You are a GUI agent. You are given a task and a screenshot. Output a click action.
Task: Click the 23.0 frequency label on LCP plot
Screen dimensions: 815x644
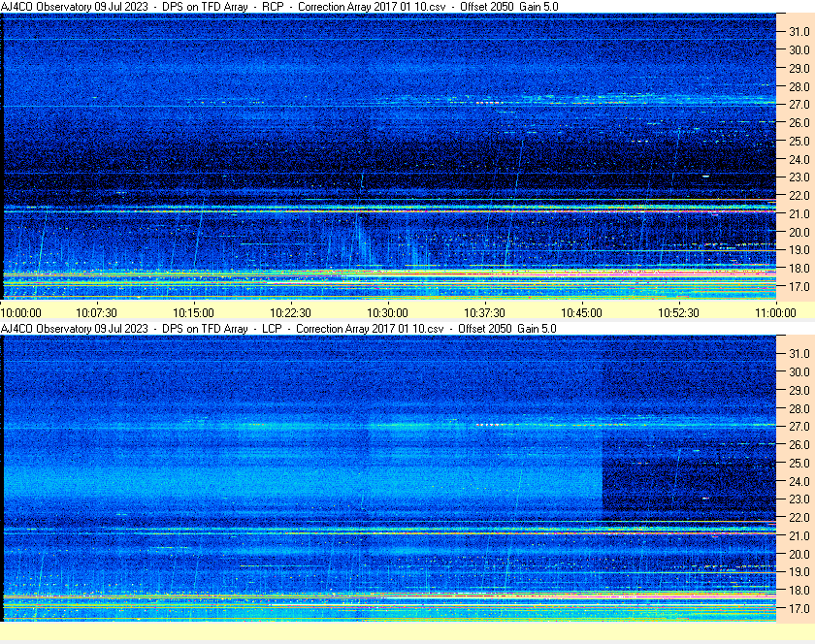tap(799, 499)
